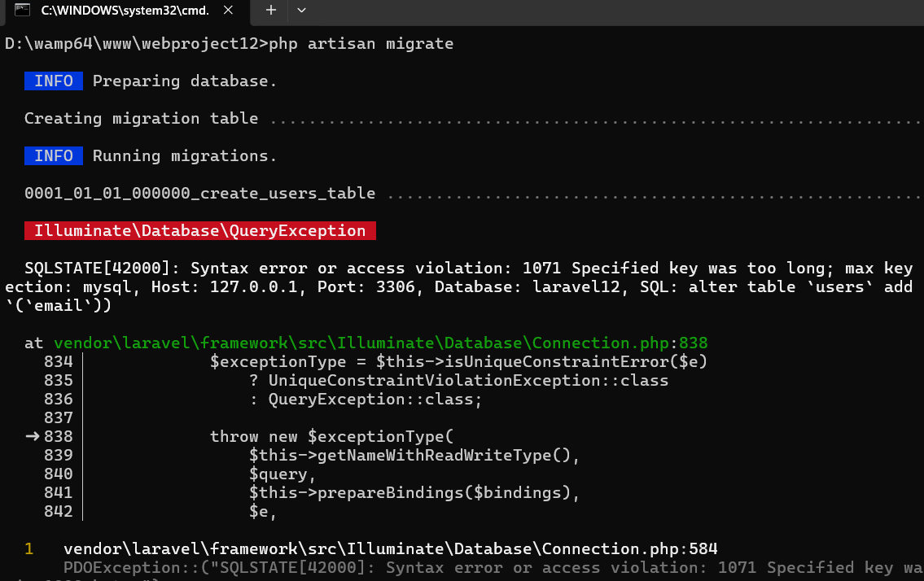Click 'throw new $exceptionType(' code line
This screenshot has width=924, height=581.
(332, 437)
